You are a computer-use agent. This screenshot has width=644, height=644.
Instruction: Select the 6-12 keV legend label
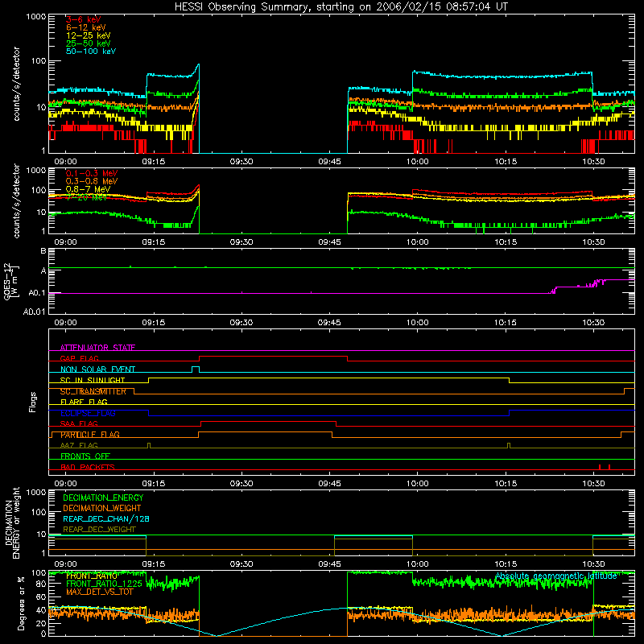tap(86, 27)
